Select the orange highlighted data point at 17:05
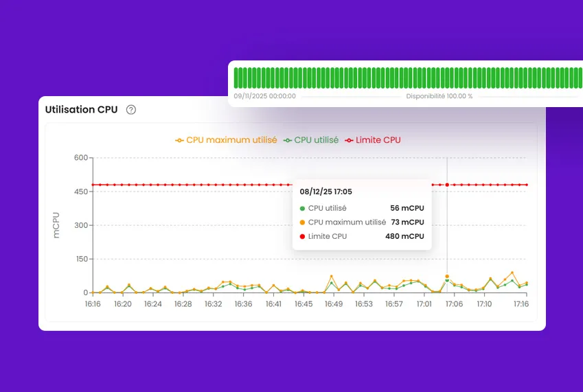Image resolution: width=583 pixels, height=392 pixels. click(447, 277)
